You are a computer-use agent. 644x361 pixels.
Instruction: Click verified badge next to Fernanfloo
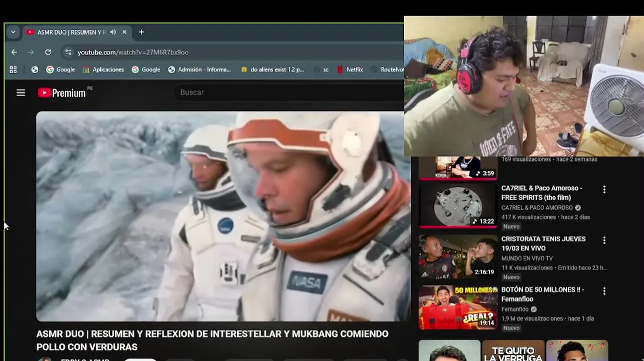(534, 309)
